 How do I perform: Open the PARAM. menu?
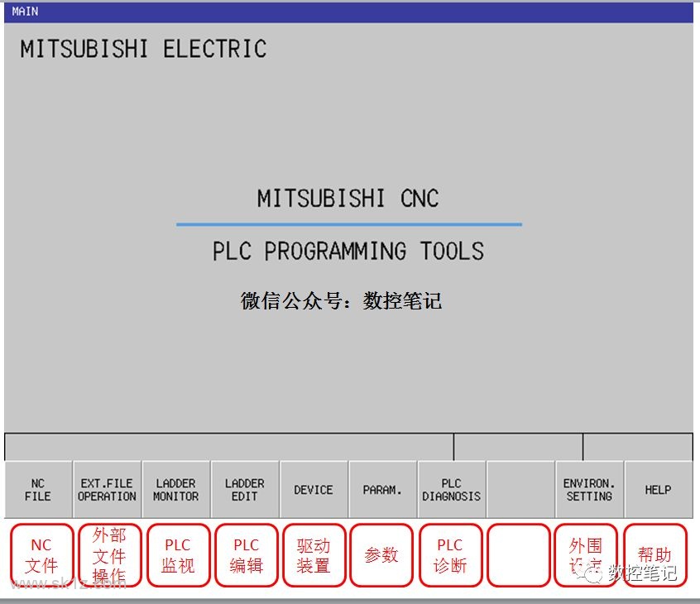[x=382, y=490]
